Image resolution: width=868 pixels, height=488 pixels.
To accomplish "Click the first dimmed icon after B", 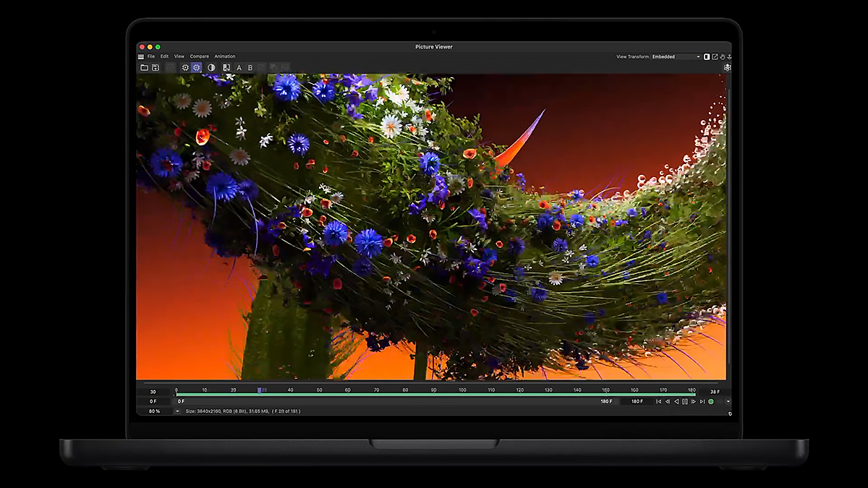I will point(261,68).
